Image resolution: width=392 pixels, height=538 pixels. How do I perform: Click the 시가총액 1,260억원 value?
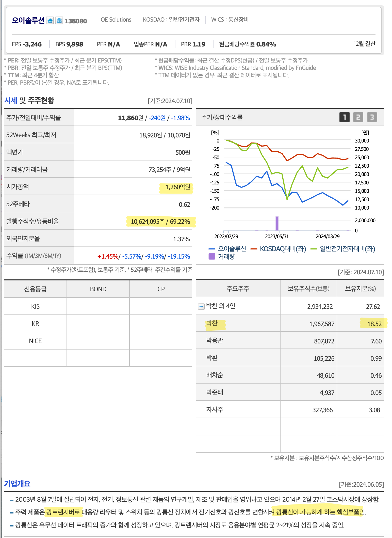pyautogui.click(x=178, y=187)
